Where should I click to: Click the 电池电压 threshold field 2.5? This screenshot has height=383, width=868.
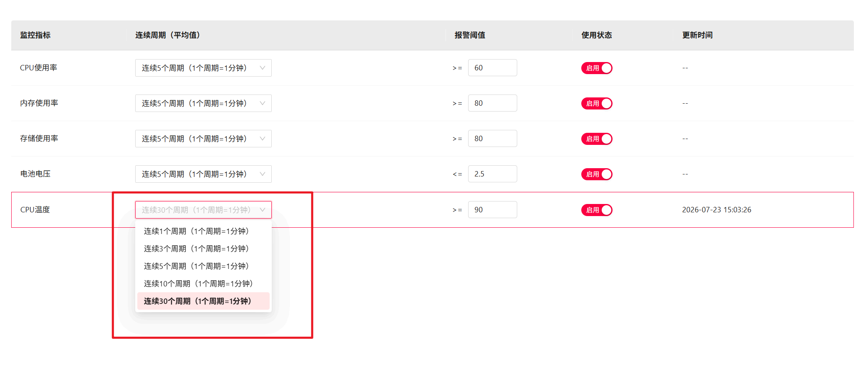[x=492, y=174]
